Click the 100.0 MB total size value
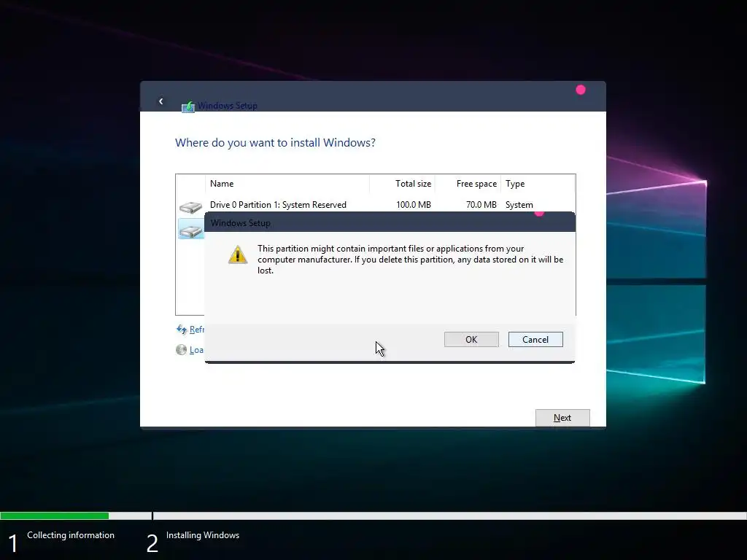 tap(414, 205)
